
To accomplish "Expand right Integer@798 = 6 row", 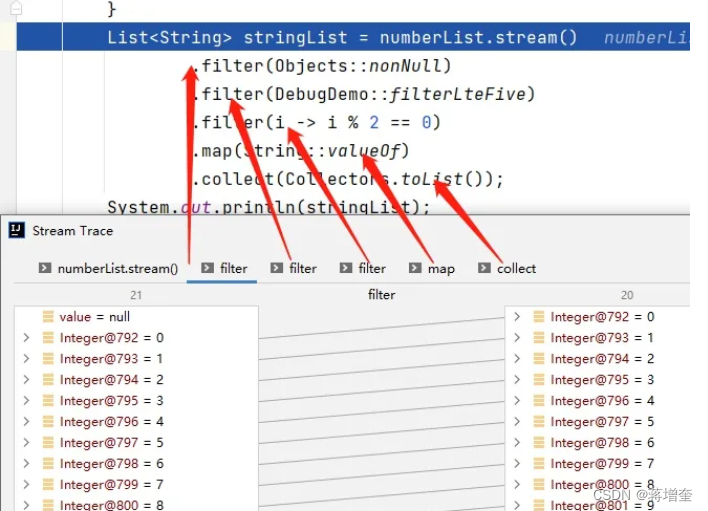I will (x=517, y=442).
